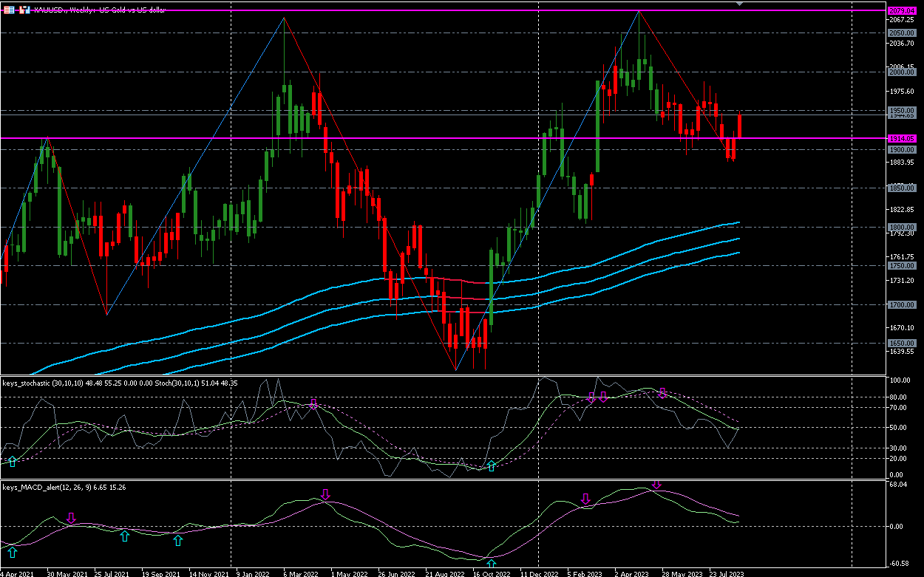Click the magenta down arrow in the stochastic panel at May 2023
Image resolution: width=924 pixels, height=577 pixels.
[x=662, y=392]
